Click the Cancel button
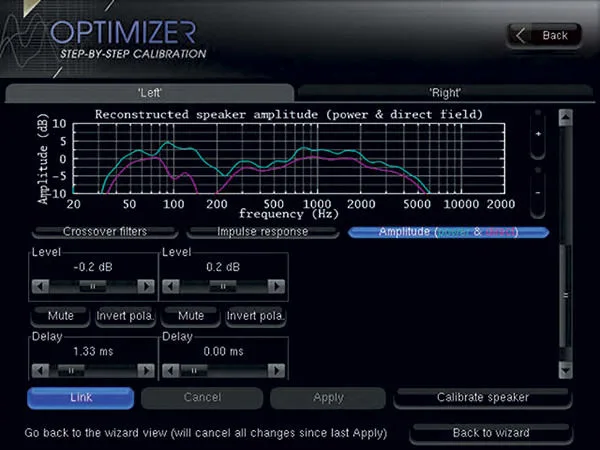 (202, 398)
